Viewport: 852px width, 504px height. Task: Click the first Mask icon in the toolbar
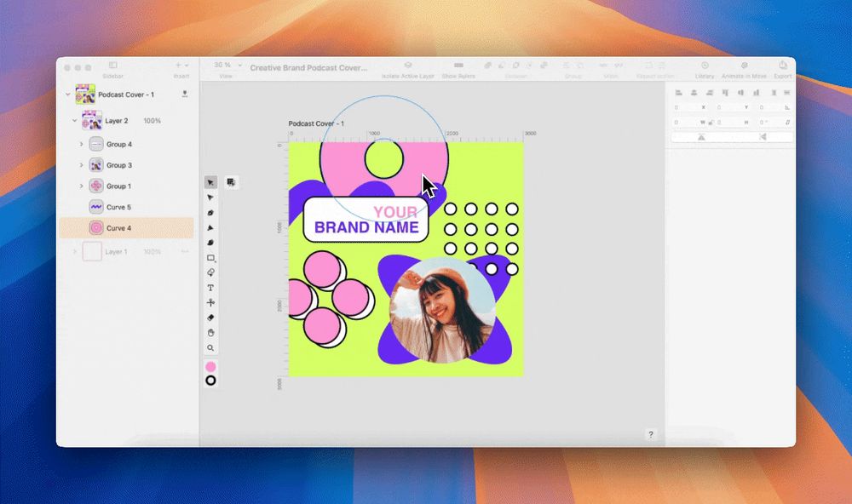point(603,66)
